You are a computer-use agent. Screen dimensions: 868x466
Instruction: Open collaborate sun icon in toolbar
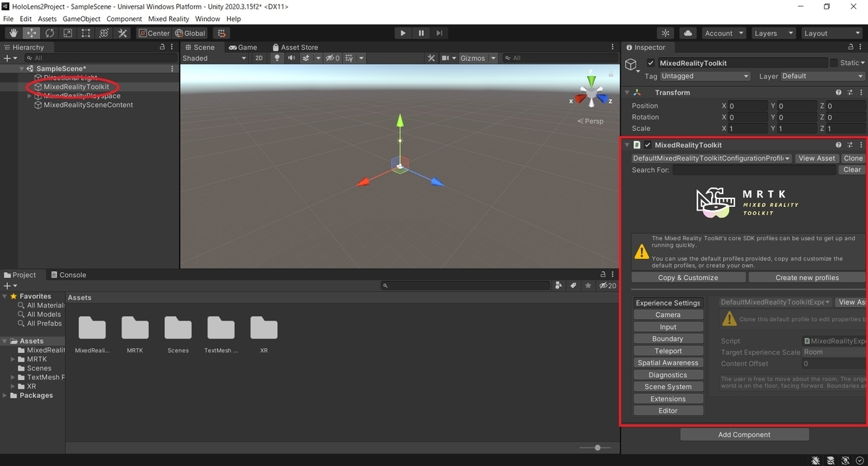coord(665,33)
